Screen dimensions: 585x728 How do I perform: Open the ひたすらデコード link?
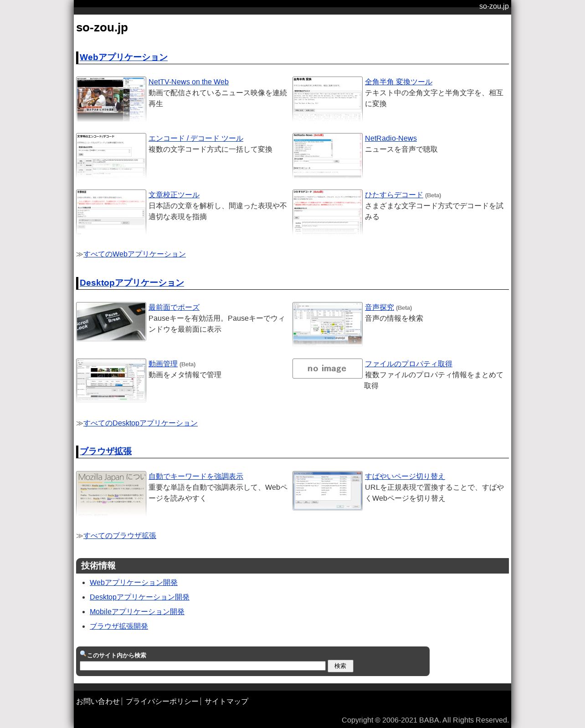[x=394, y=195]
